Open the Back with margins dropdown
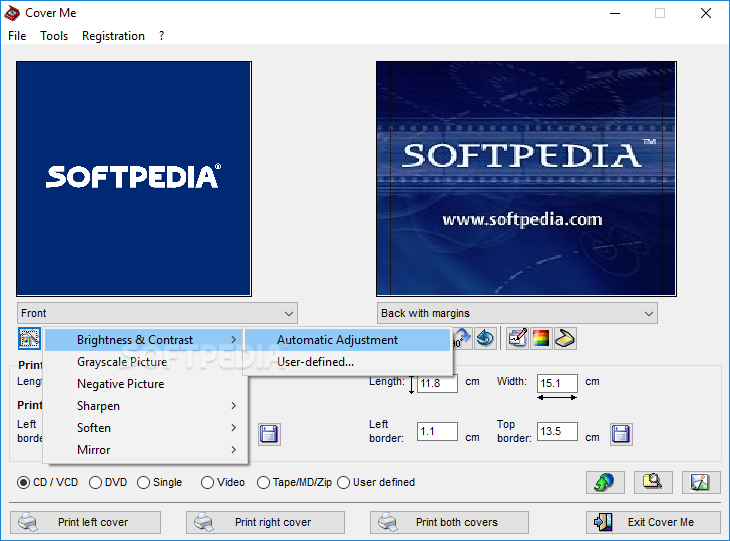This screenshot has height=541, width=730. [x=517, y=313]
